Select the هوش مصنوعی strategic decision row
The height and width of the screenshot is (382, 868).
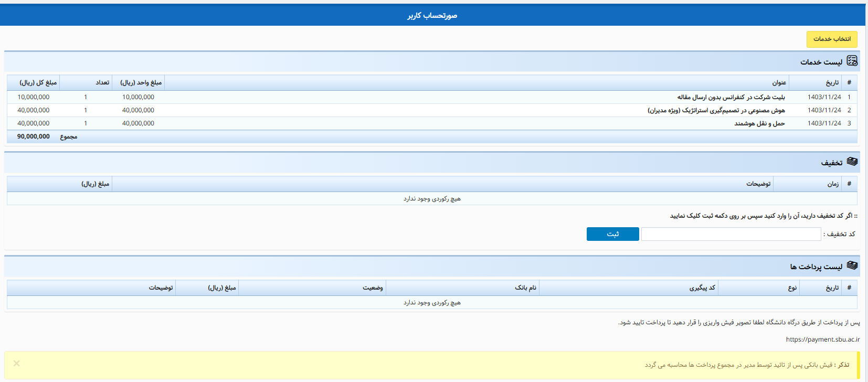pos(716,110)
